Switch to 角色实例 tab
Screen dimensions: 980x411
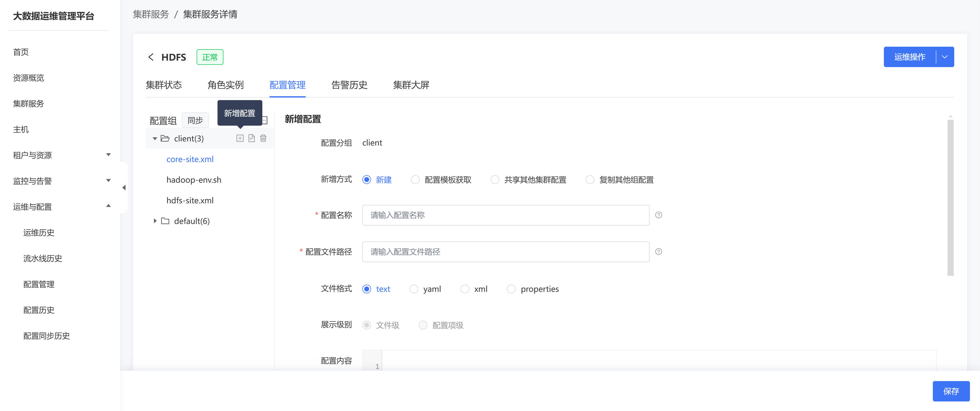point(225,85)
